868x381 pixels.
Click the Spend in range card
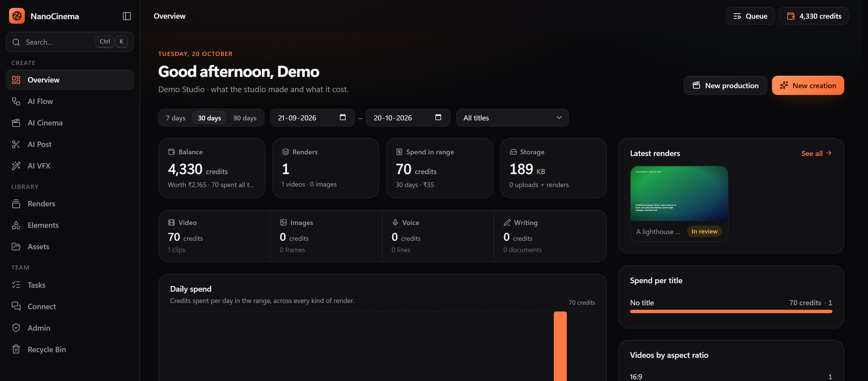coord(439,168)
